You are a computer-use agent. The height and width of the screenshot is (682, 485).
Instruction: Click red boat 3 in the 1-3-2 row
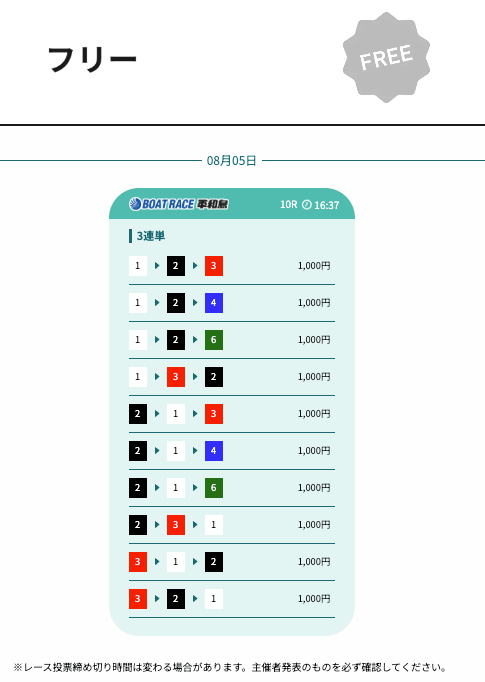(176, 377)
